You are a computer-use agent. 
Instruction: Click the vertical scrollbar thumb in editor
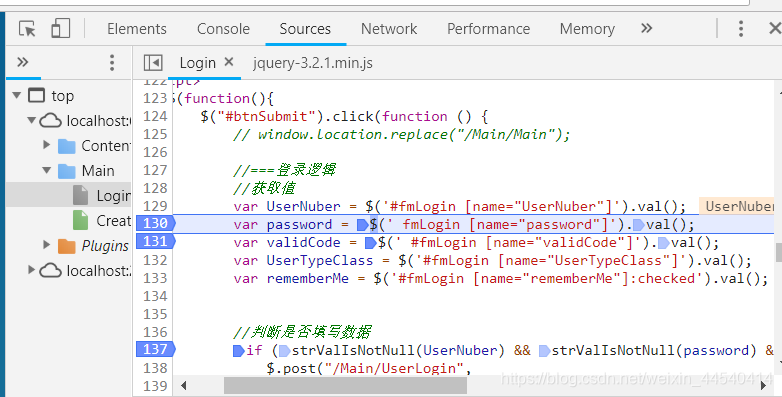click(779, 252)
